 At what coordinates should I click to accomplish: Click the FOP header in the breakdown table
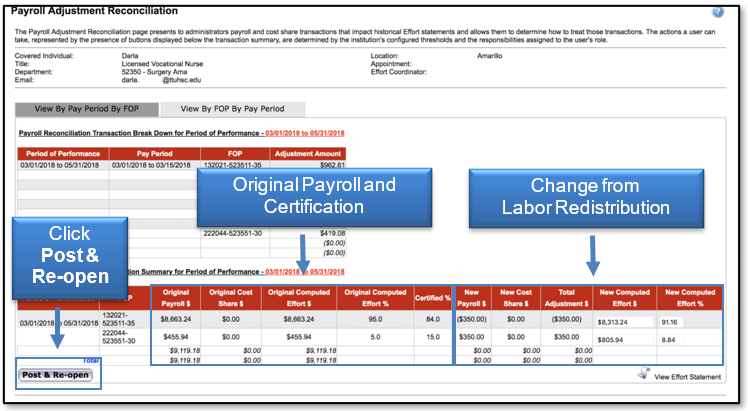(235, 154)
